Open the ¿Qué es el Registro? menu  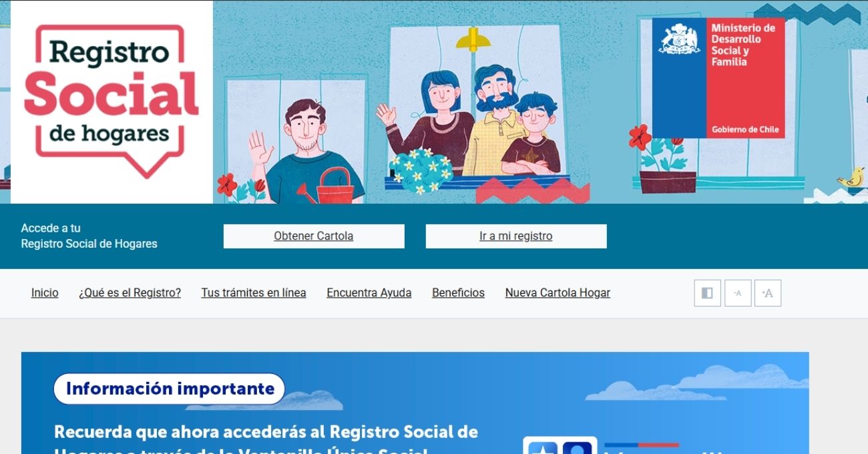pos(130,293)
